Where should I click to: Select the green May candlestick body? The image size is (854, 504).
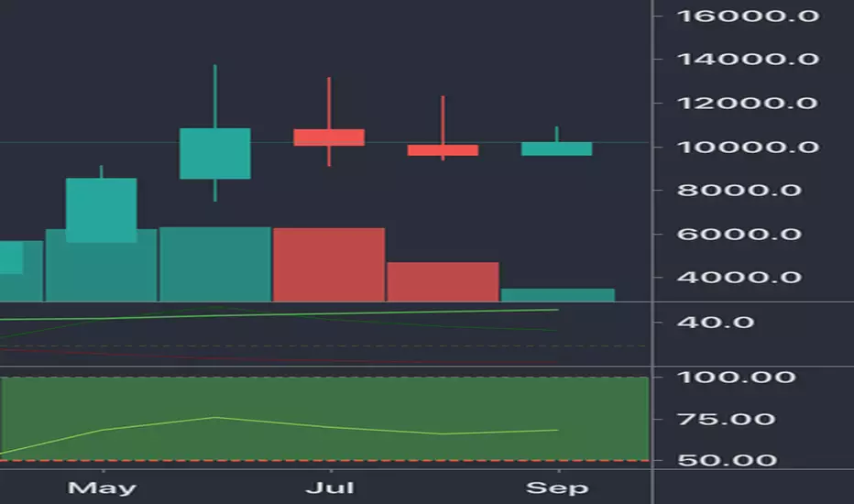pyautogui.click(x=102, y=211)
